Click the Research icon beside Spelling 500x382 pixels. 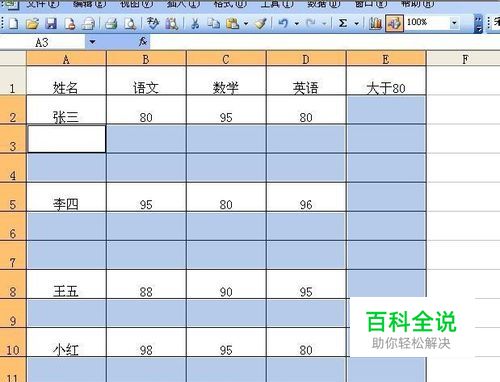(172, 23)
